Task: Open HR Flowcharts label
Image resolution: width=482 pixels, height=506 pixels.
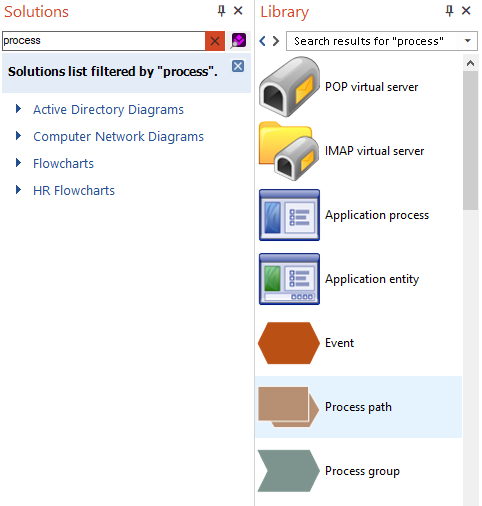Action: (x=74, y=190)
